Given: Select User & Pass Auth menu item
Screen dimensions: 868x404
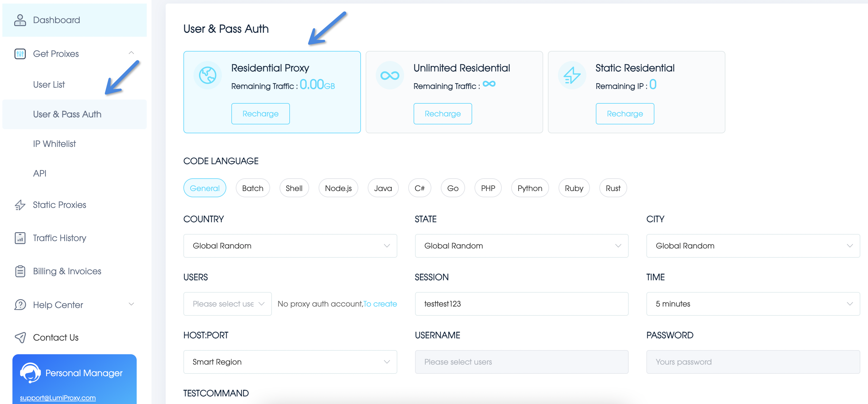Looking at the screenshot, I should coord(75,114).
